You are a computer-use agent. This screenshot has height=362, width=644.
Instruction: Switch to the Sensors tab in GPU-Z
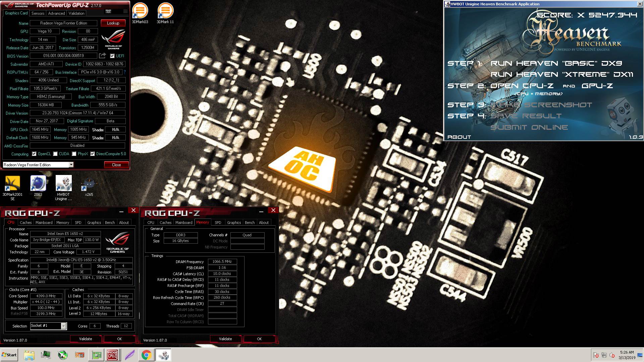point(38,13)
